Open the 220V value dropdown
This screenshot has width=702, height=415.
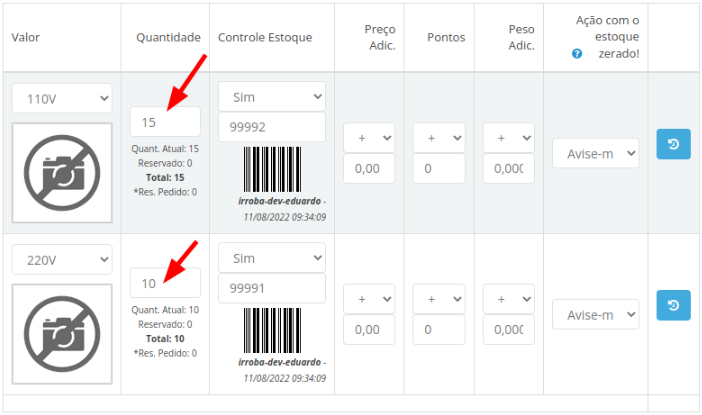point(62,260)
